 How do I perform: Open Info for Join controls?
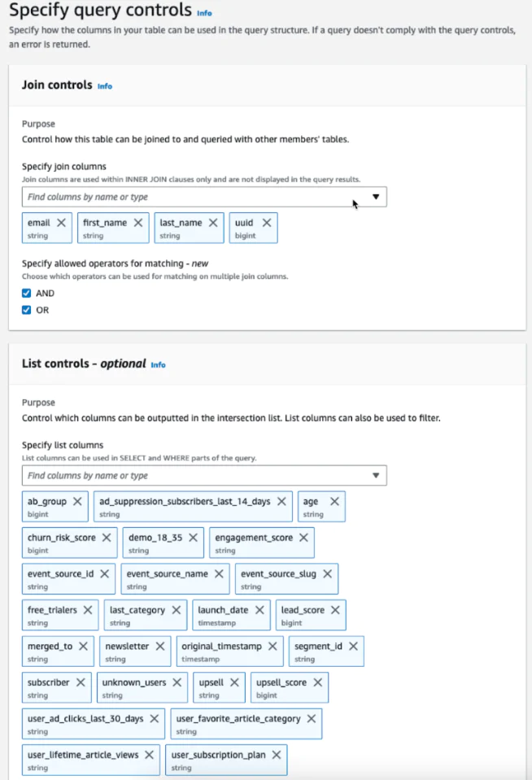[105, 85]
